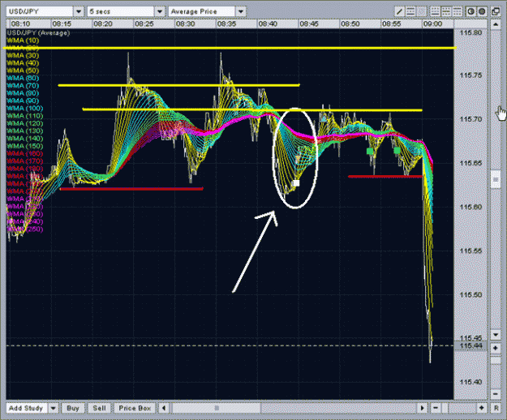Click the up arrow of the vertical price scrollbar
This screenshot has height=420, width=507.
coord(496,24)
